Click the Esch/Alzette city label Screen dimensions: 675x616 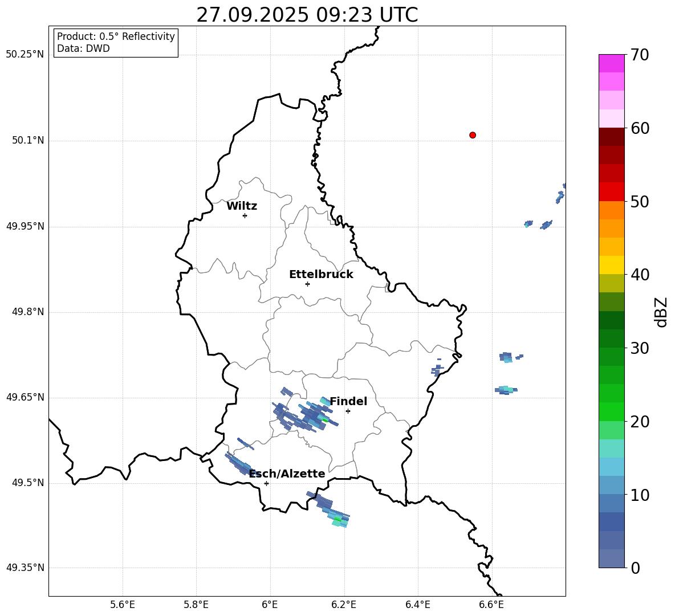pos(287,474)
